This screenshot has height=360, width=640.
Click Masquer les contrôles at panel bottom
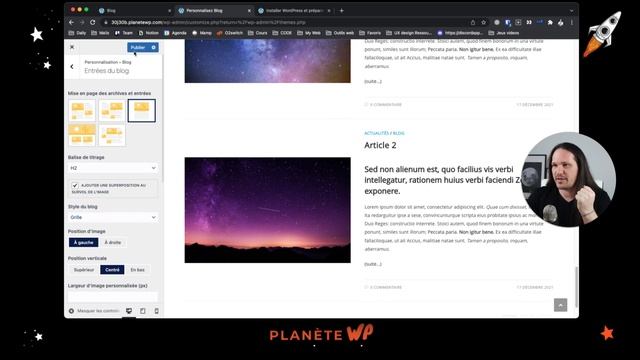94,311
